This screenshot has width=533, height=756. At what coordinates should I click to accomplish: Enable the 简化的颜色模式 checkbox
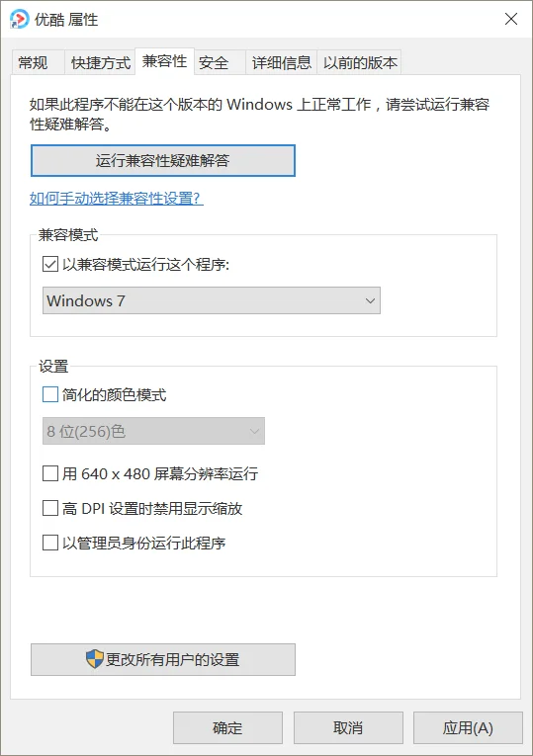[x=50, y=394]
